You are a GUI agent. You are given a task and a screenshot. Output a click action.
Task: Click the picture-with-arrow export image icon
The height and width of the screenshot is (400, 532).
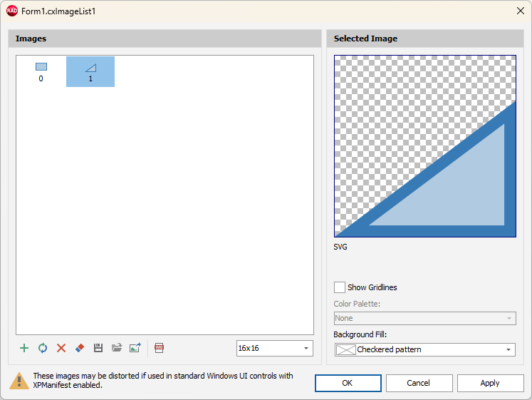click(x=135, y=348)
